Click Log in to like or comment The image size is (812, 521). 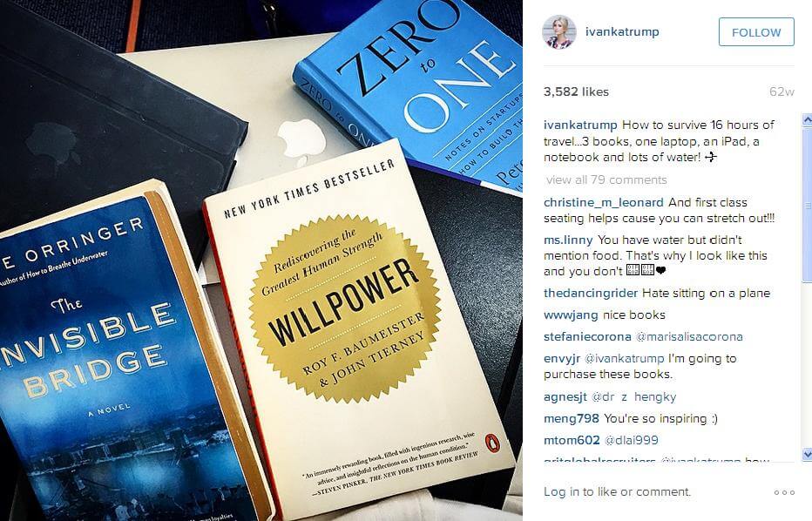tap(617, 491)
